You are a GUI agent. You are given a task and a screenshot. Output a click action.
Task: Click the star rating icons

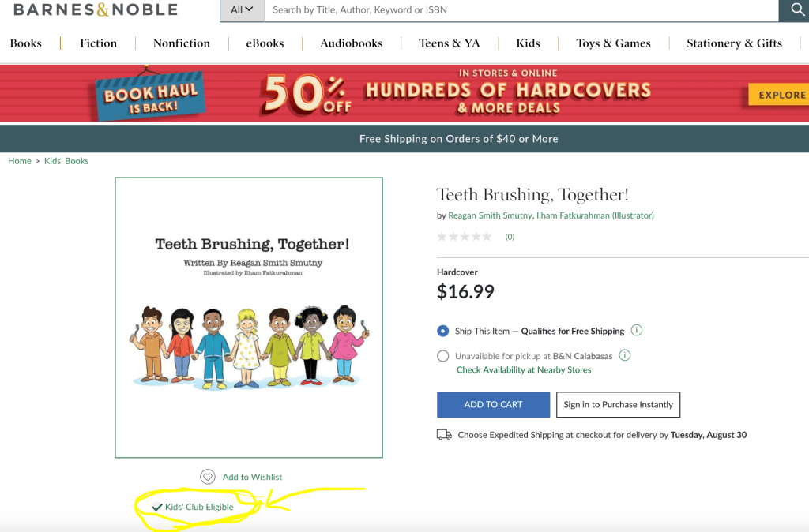(x=465, y=237)
